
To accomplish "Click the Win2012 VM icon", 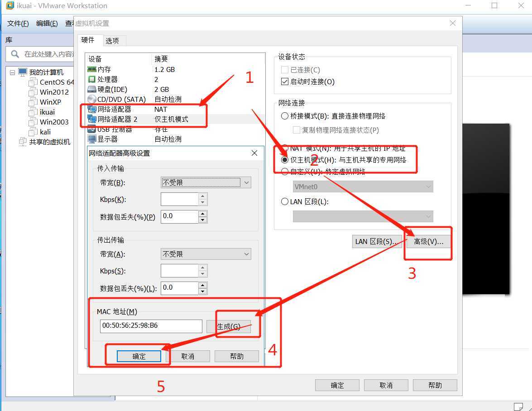I will 33,92.
